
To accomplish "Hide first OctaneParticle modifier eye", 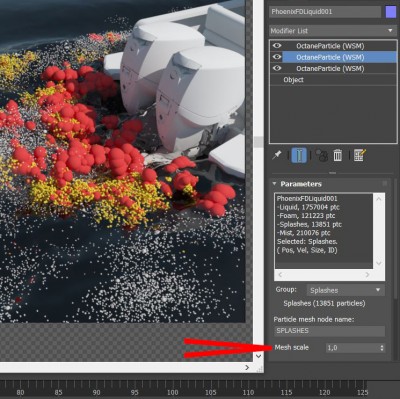I will (x=277, y=46).
